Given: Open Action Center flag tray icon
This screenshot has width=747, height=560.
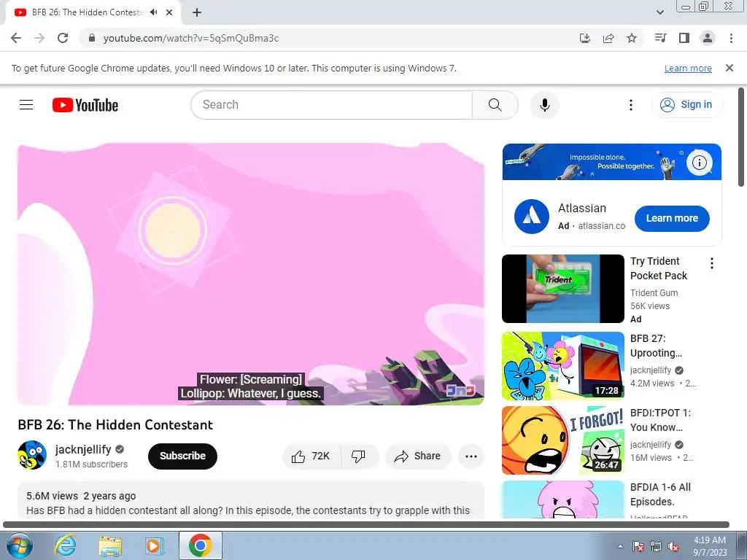Looking at the screenshot, I should (638, 546).
